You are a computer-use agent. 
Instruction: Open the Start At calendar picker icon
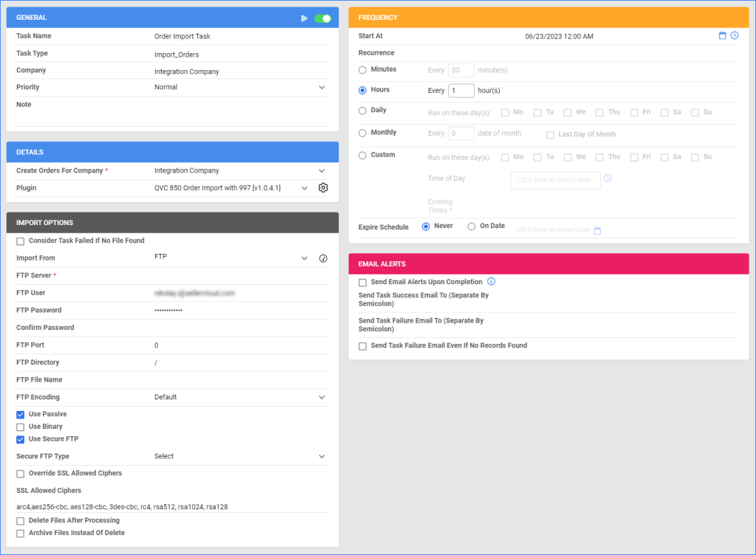723,35
